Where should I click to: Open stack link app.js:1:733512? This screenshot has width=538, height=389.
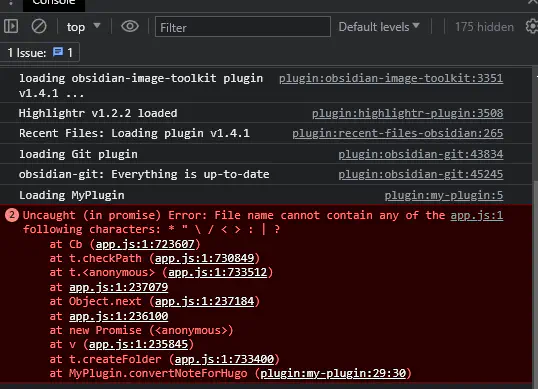(x=218, y=272)
